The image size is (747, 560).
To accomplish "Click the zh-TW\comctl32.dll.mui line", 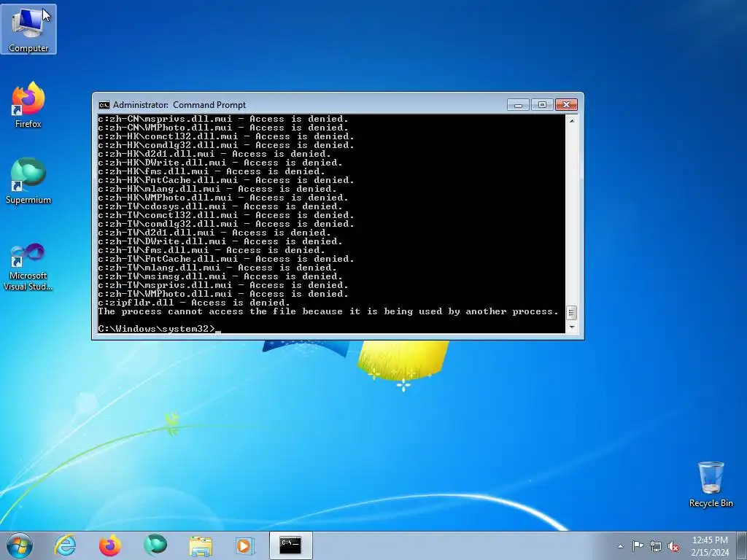I will tap(226, 215).
